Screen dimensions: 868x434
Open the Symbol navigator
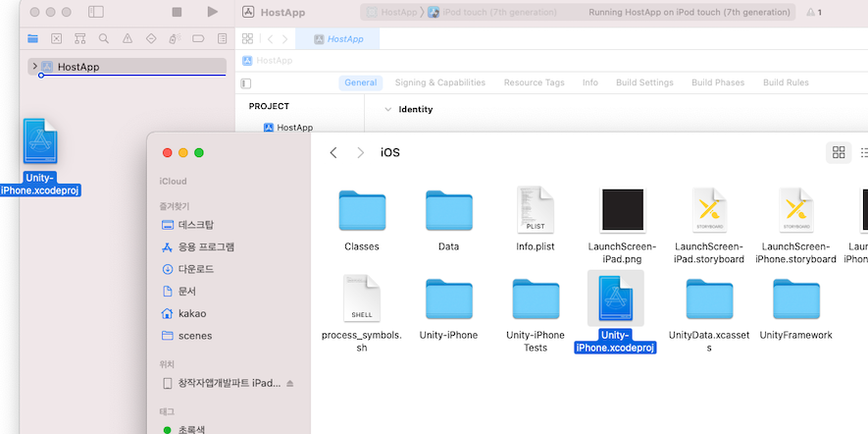tap(80, 39)
